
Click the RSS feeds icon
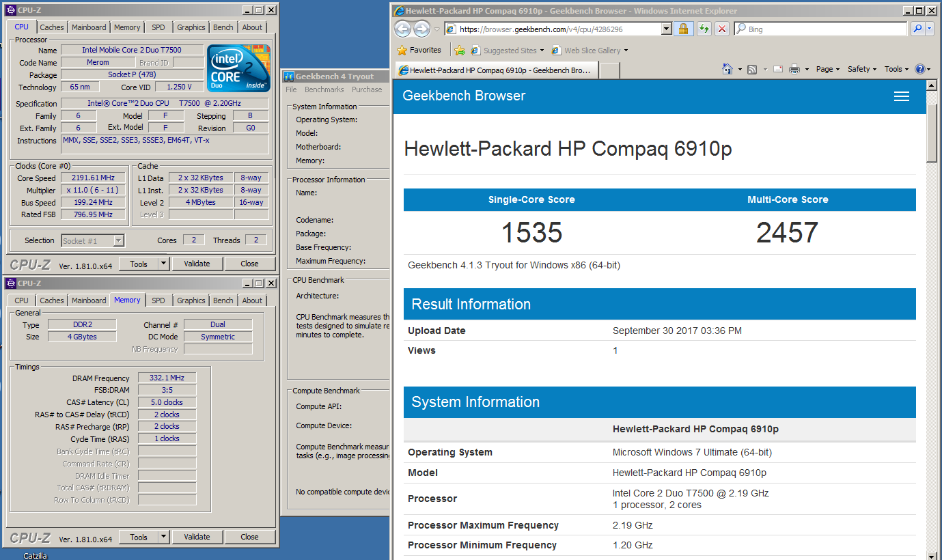point(752,69)
